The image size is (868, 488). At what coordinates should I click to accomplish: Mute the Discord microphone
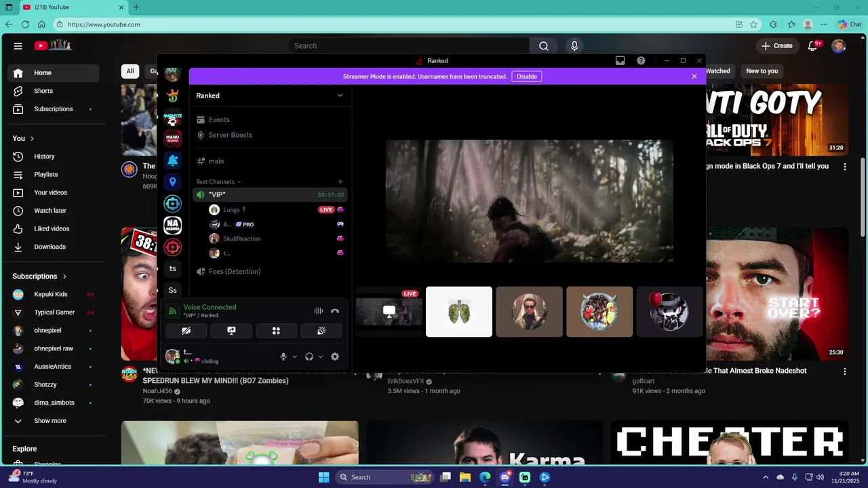tap(283, 357)
